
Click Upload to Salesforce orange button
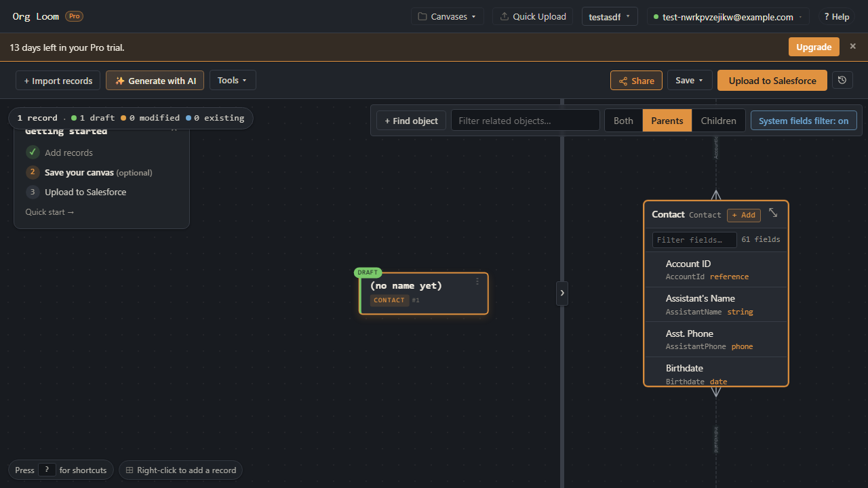pos(772,80)
